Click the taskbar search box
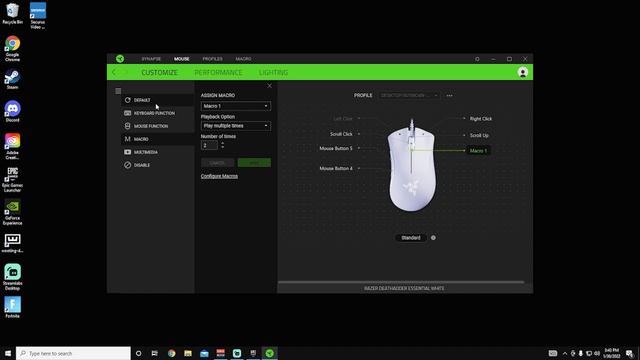The height and width of the screenshot is (360, 640). 73,353
